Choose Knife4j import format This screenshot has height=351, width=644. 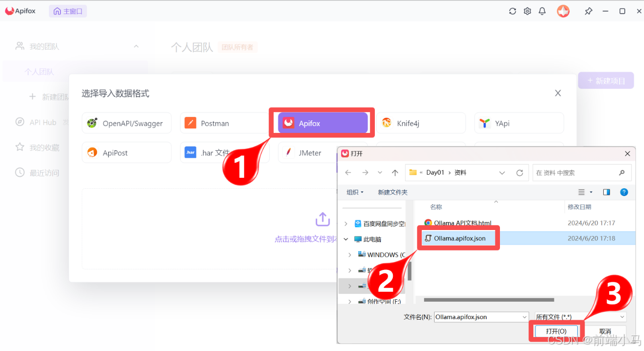[421, 123]
